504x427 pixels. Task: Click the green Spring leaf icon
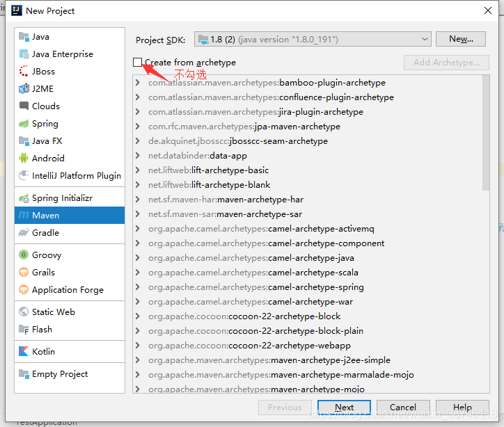pyautogui.click(x=24, y=124)
